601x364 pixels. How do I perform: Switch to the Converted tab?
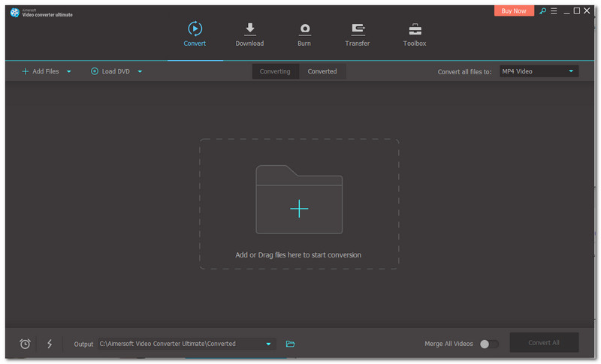tap(322, 71)
